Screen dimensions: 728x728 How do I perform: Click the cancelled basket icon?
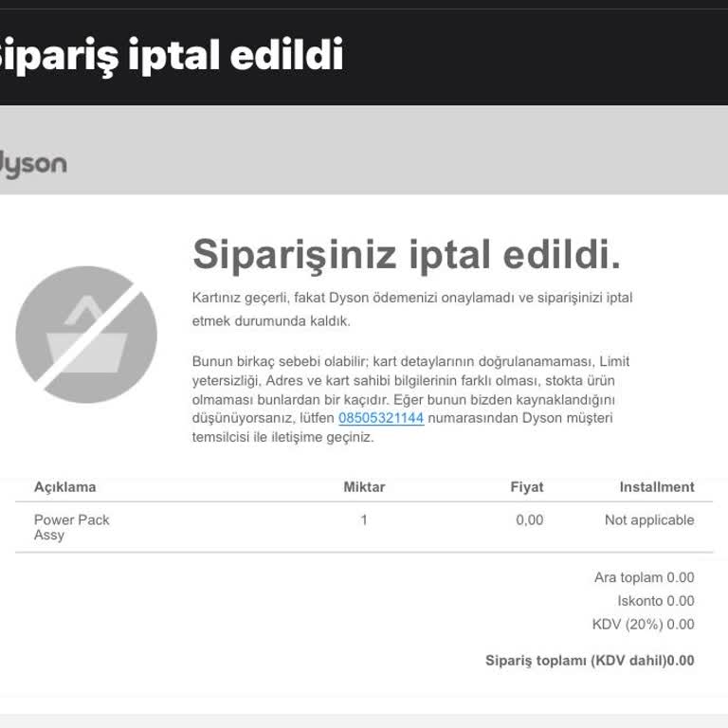[x=86, y=335]
